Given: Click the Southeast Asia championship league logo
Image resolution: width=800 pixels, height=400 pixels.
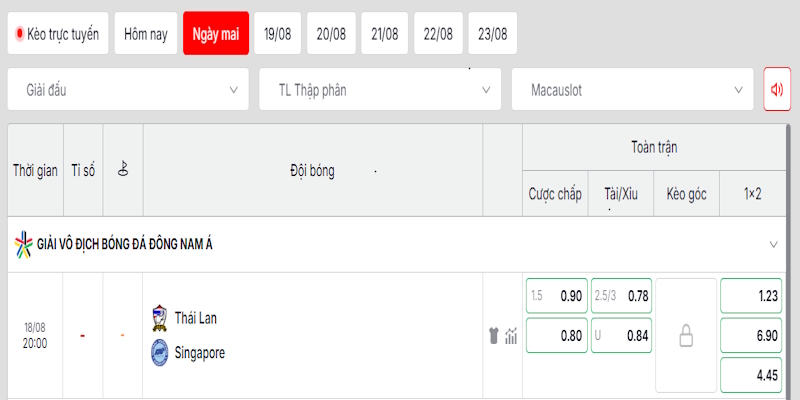Looking at the screenshot, I should [23, 244].
